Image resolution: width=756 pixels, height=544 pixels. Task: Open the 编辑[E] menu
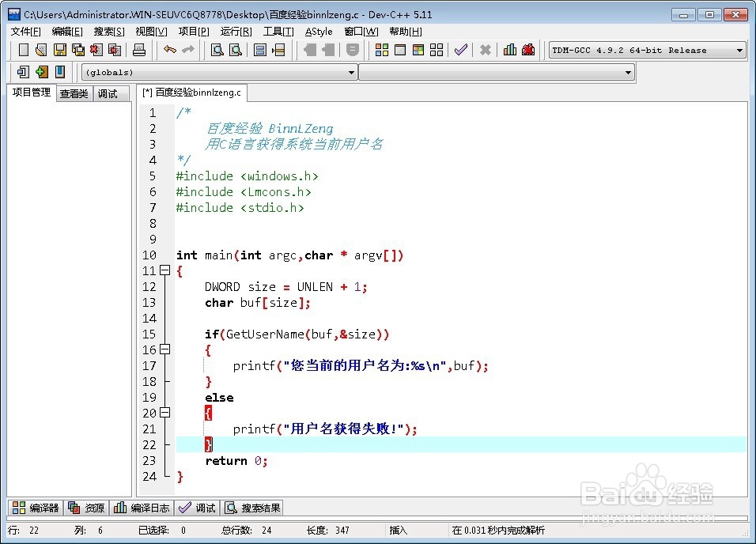point(67,32)
